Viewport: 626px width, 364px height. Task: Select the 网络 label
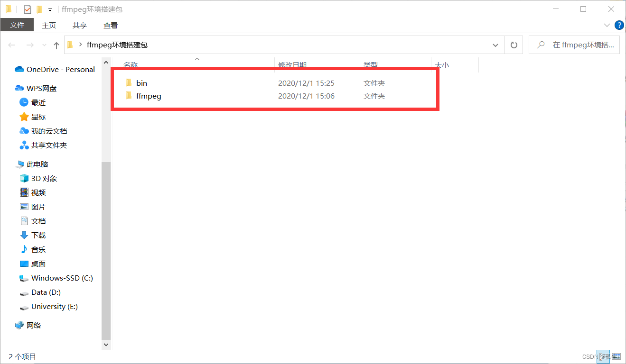point(34,325)
